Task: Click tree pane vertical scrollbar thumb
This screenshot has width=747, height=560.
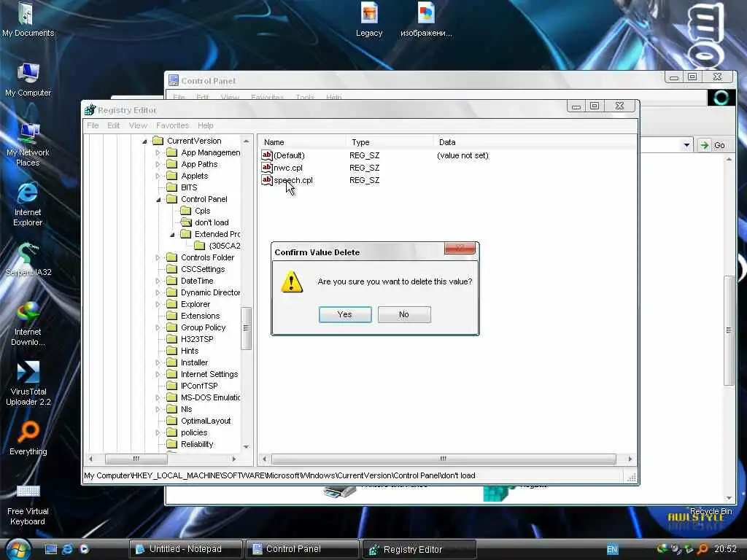Action: click(247, 328)
